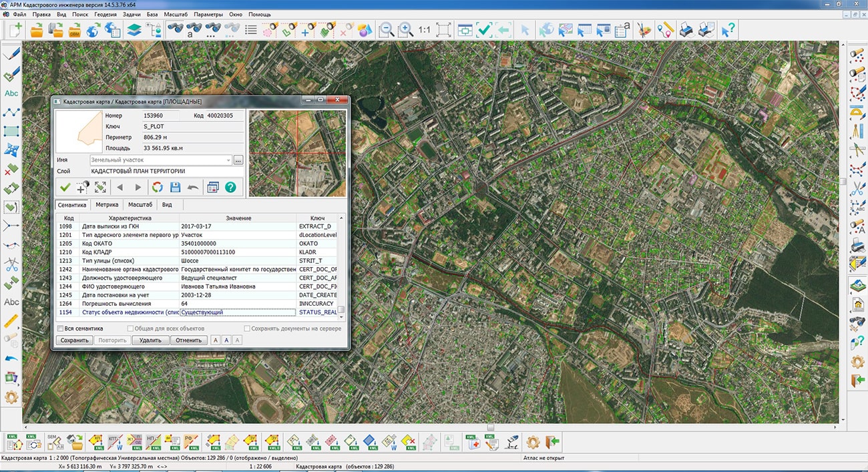Image resolution: width=868 pixels, height=472 pixels.
Task: Expand the 'Имя' dropdown list
Action: point(228,160)
